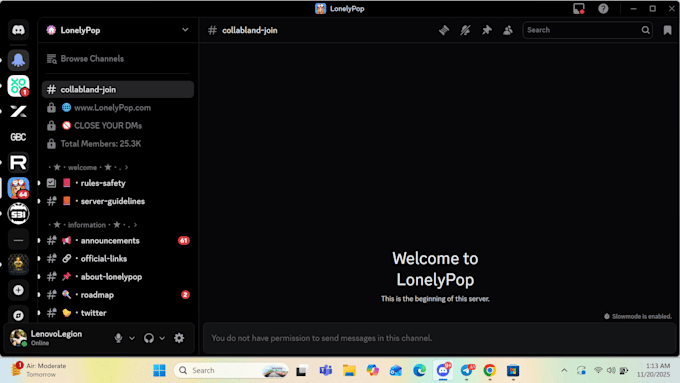Open Air: Moderate weather widget

(x=40, y=370)
